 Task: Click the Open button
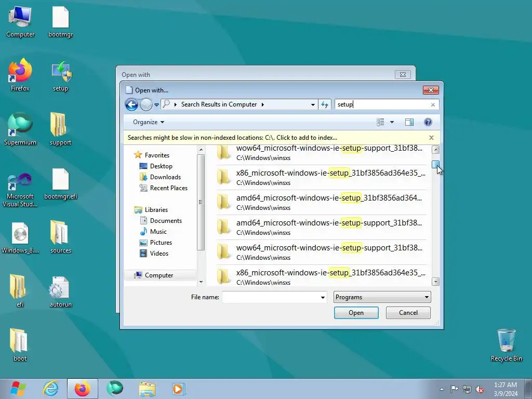point(356,313)
